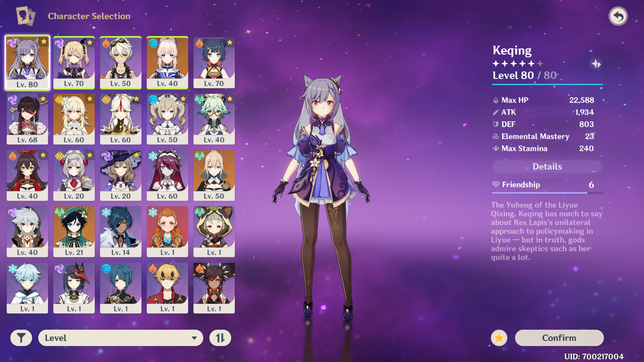Select Keqing's Lv. 80 portrait card
The image size is (644, 362).
(28, 63)
